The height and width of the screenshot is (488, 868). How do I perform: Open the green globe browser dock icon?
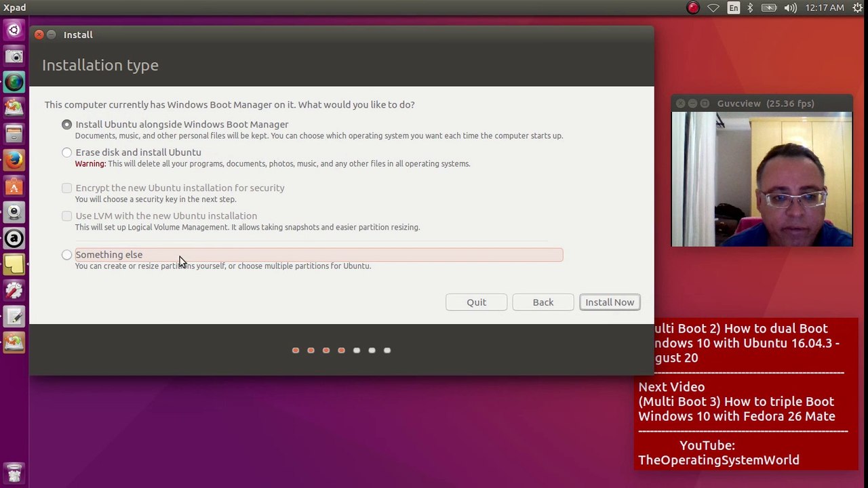[x=14, y=82]
